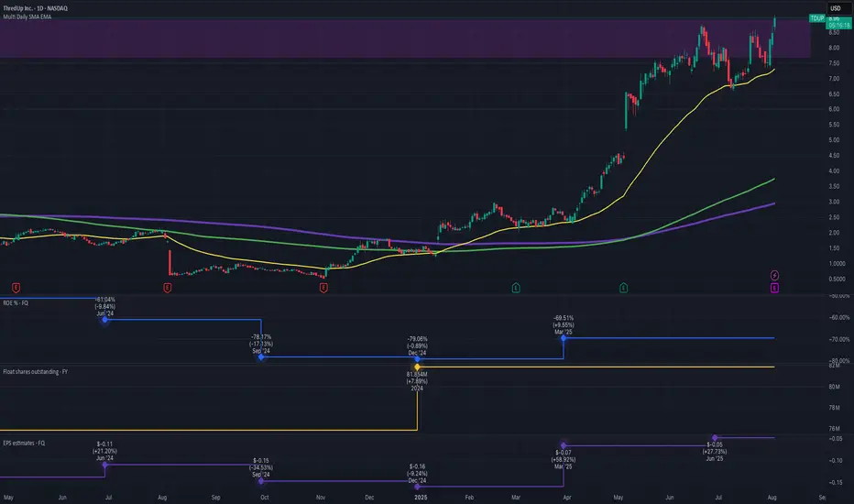Select the Multi Daily SMA EMA legend
The height and width of the screenshot is (504, 854).
point(27,16)
